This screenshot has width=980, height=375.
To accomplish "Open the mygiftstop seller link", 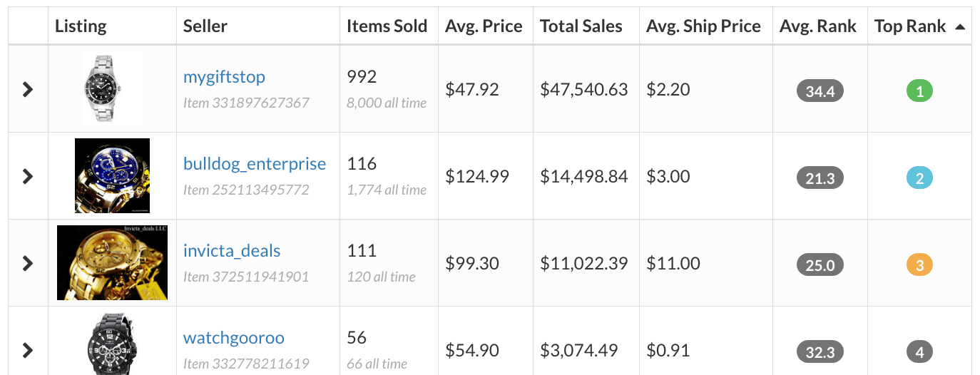I will coord(224,77).
